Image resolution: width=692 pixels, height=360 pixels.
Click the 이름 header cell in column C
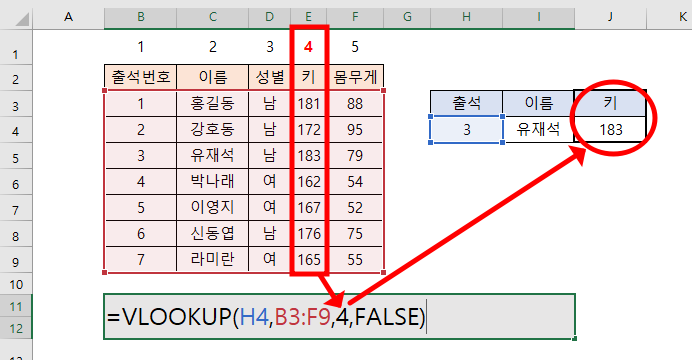[212, 78]
